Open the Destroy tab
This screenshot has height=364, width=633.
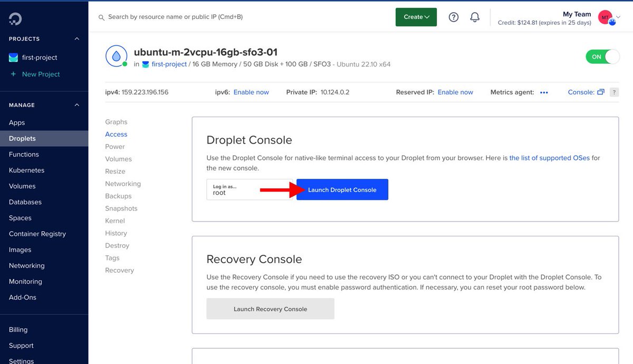(x=117, y=245)
